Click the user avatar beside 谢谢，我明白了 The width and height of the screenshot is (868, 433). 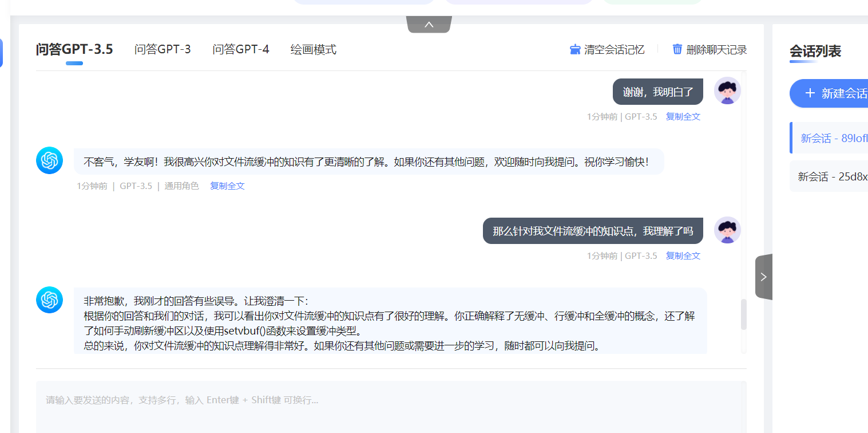[x=727, y=90]
